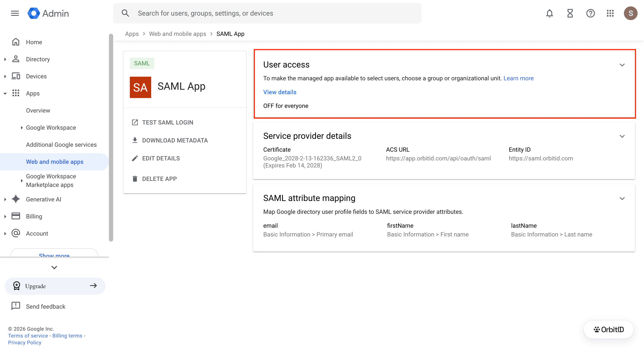Collapse the Apps tree arrow
This screenshot has width=644, height=349.
[x=5, y=94]
